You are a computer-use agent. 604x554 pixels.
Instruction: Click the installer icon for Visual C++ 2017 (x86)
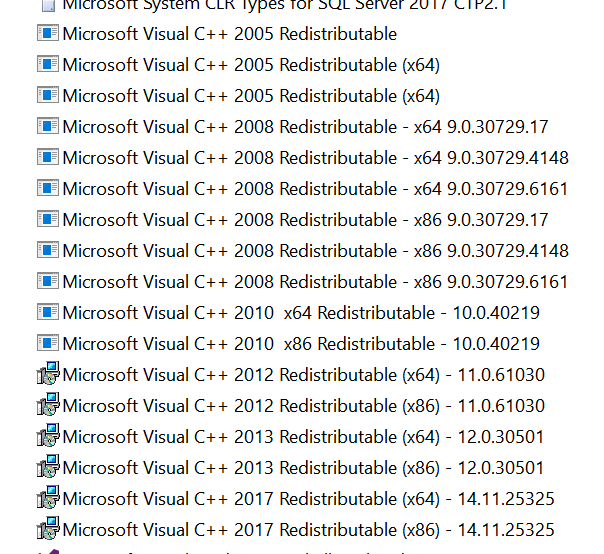click(x=48, y=529)
